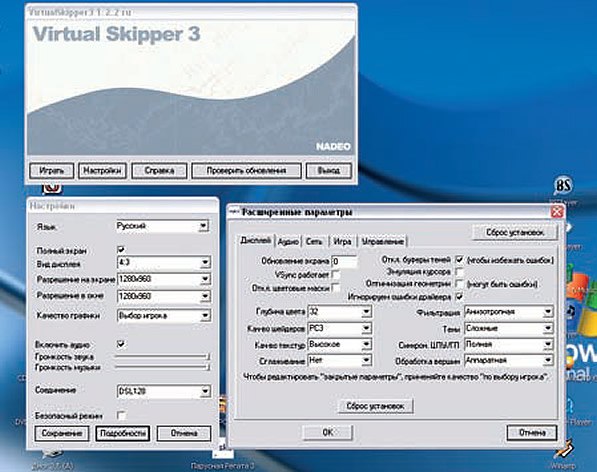The height and width of the screenshot is (472, 597).
Task: Switch to the Управление tab
Action: [382, 242]
